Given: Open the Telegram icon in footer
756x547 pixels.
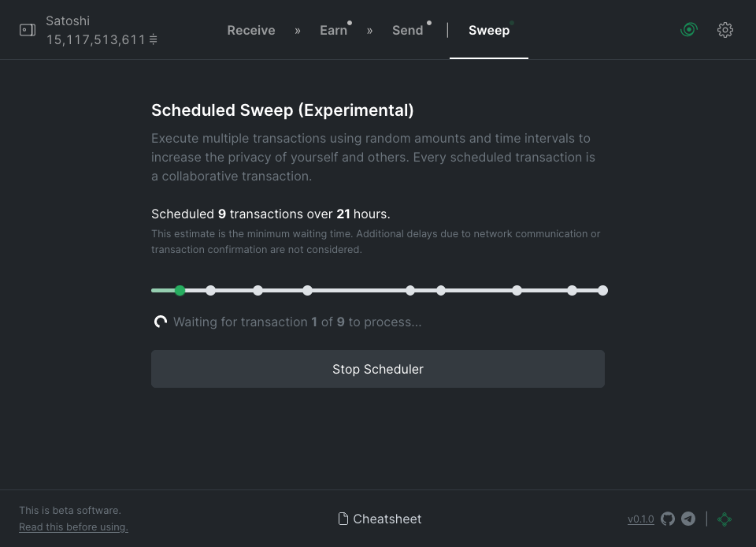Looking at the screenshot, I should [x=688, y=519].
